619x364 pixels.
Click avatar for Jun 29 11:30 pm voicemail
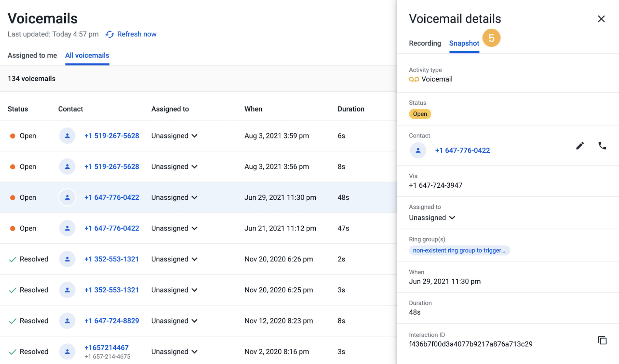coord(67,198)
